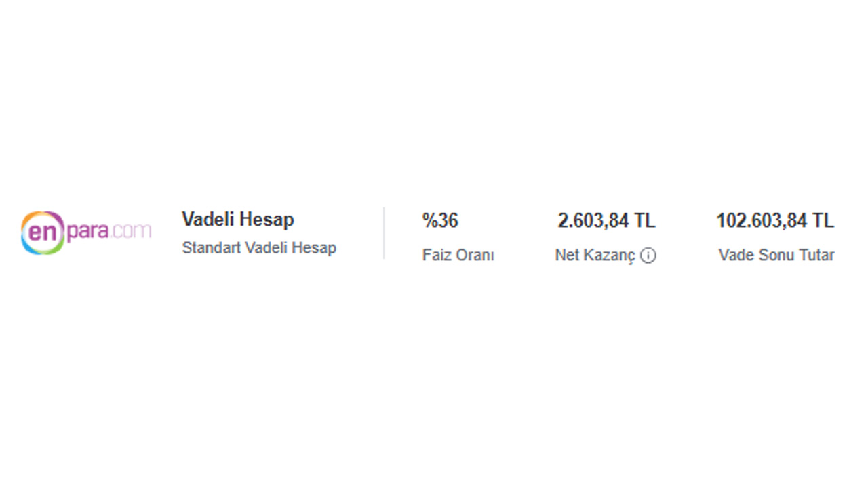Click the word "Oranı" under %36
This screenshot has width=868, height=488.
pos(474,256)
